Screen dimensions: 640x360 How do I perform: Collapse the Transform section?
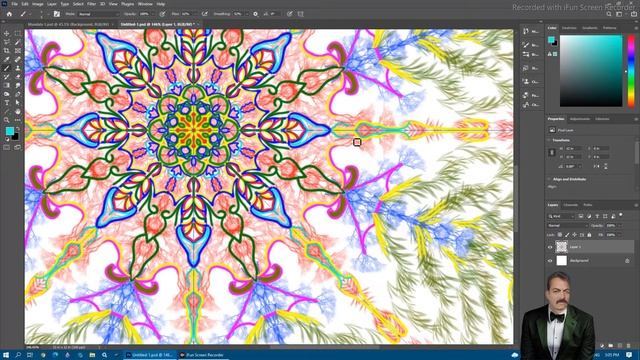point(550,140)
